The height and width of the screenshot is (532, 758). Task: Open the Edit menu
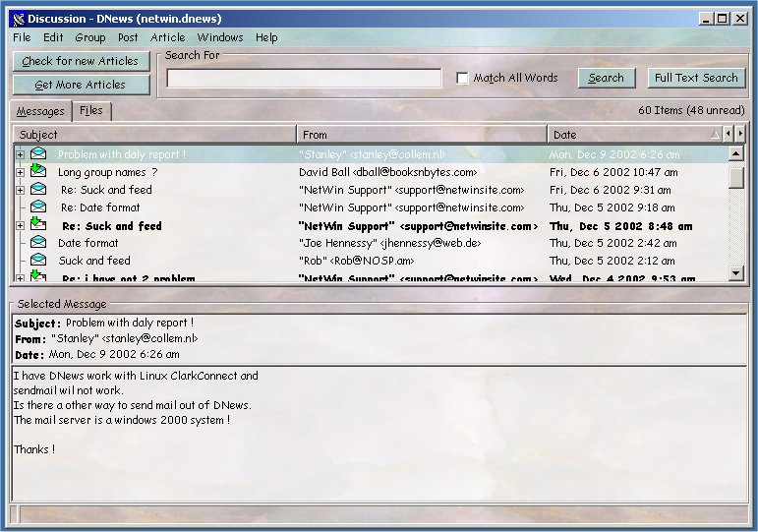tap(53, 37)
